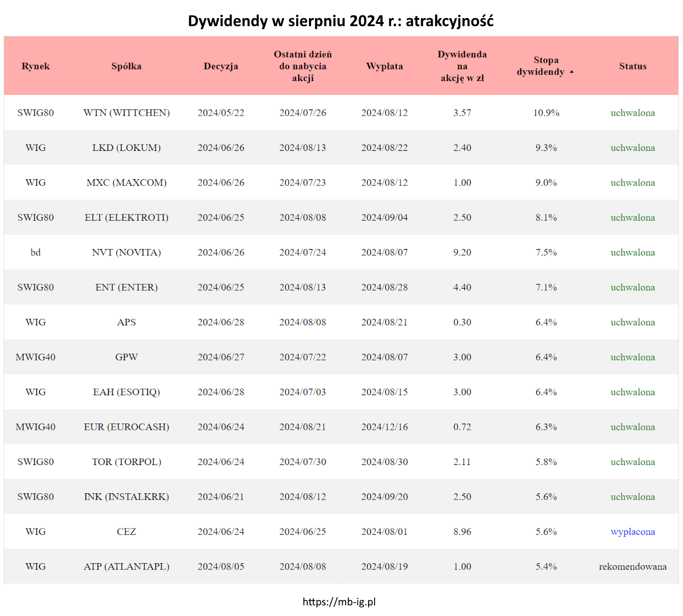
Task: Click the sort arrow beside Stopa dywidendy
Action: point(571,72)
